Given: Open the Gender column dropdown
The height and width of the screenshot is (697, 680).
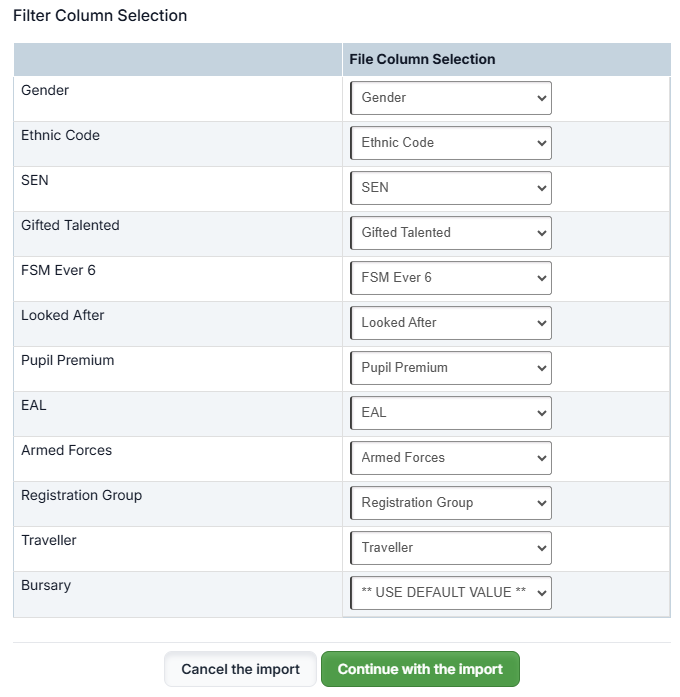Looking at the screenshot, I should [450, 98].
